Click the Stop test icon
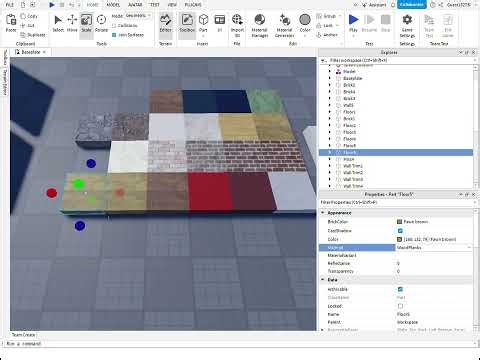Viewport: 480px width, 360px height. tap(386, 20)
